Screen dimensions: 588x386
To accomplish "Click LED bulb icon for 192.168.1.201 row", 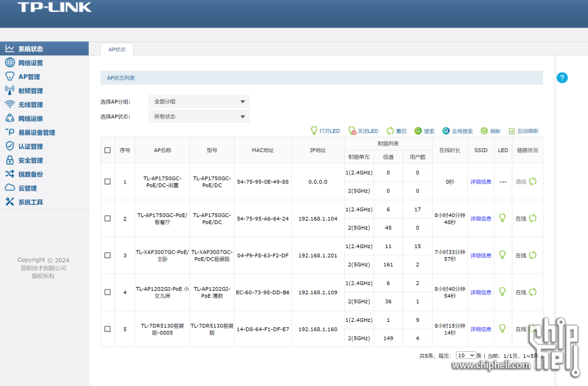I will 503,255.
